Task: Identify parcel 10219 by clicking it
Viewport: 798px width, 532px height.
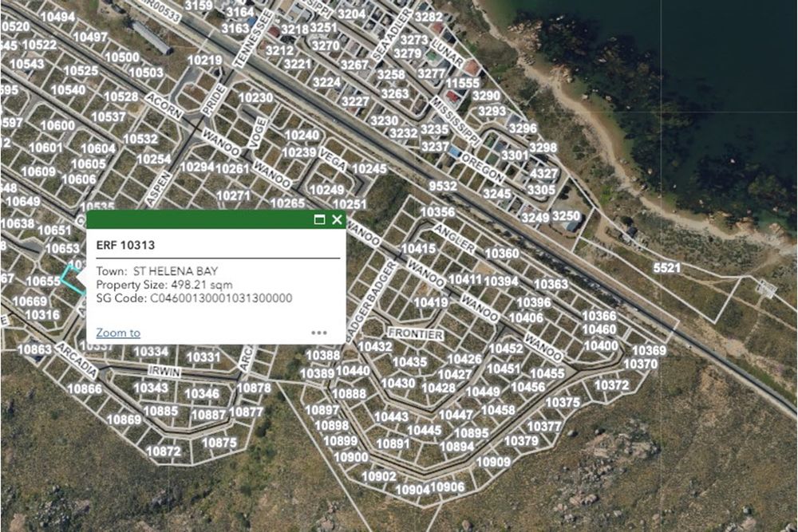Action: 204,61
